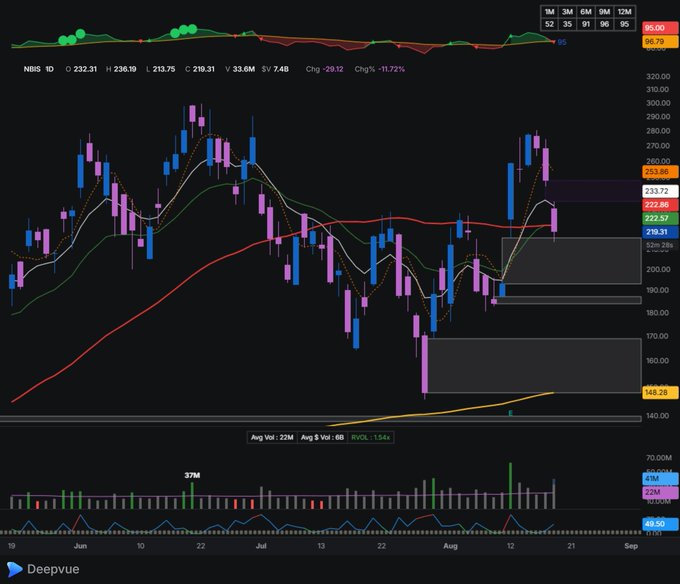Image resolution: width=680 pixels, height=584 pixels.
Task: Click the red 95.00 indicator label
Action: [x=660, y=28]
